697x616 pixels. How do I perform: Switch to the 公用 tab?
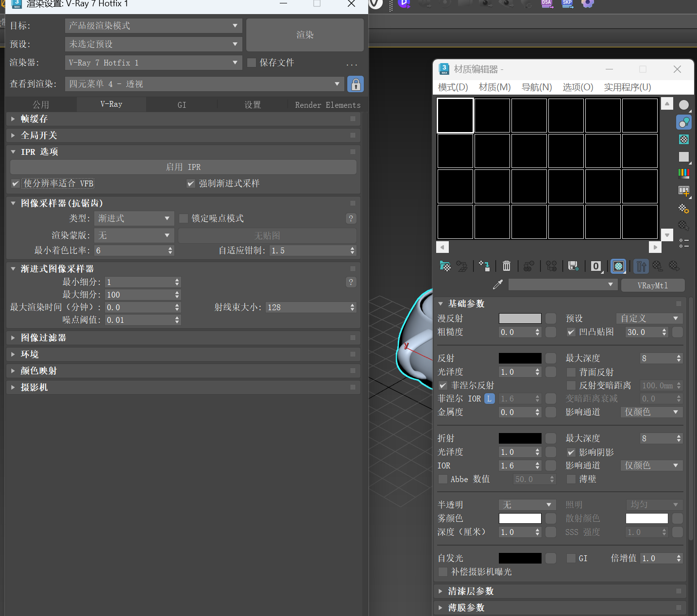click(41, 105)
